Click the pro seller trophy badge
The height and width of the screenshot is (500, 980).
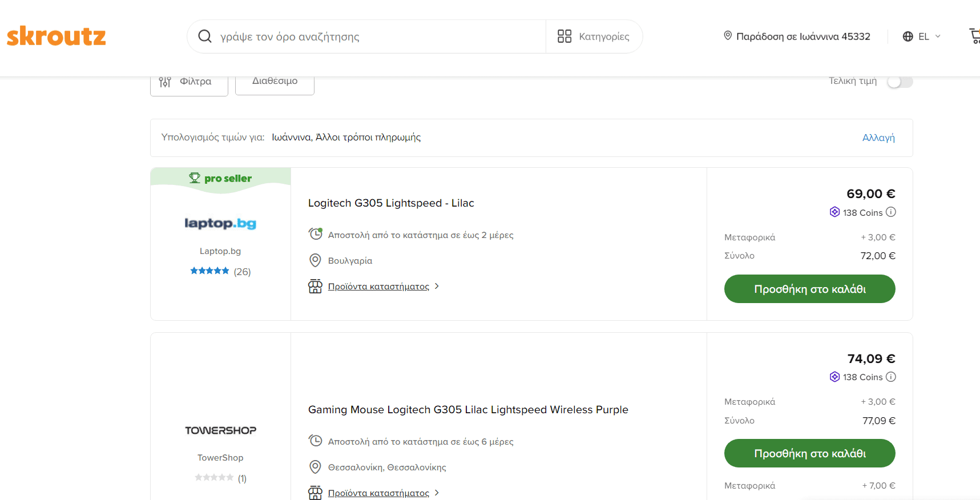[x=220, y=178]
